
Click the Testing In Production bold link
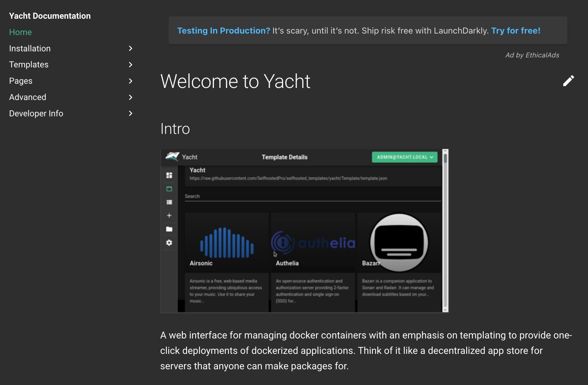click(x=223, y=30)
